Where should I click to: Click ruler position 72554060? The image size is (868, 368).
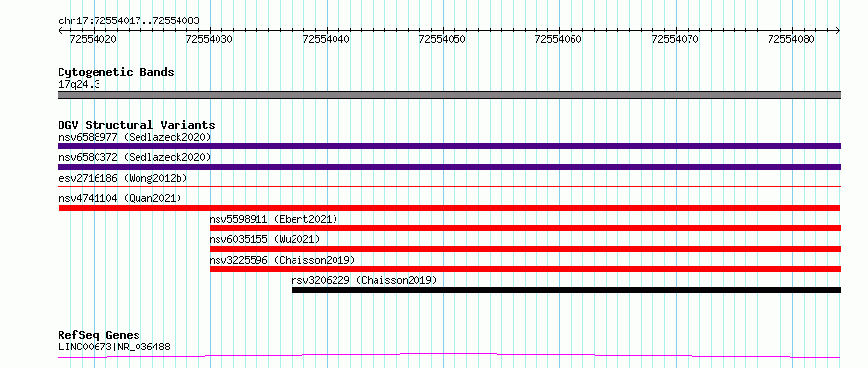click(x=559, y=39)
